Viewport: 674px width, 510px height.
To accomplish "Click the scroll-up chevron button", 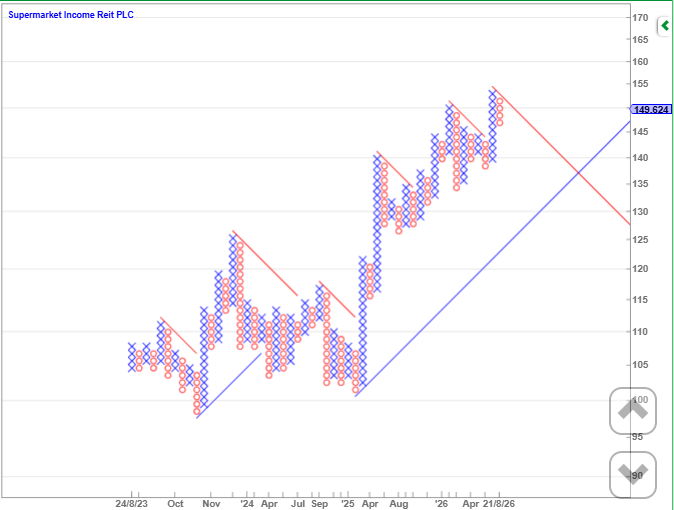I will (x=633, y=411).
